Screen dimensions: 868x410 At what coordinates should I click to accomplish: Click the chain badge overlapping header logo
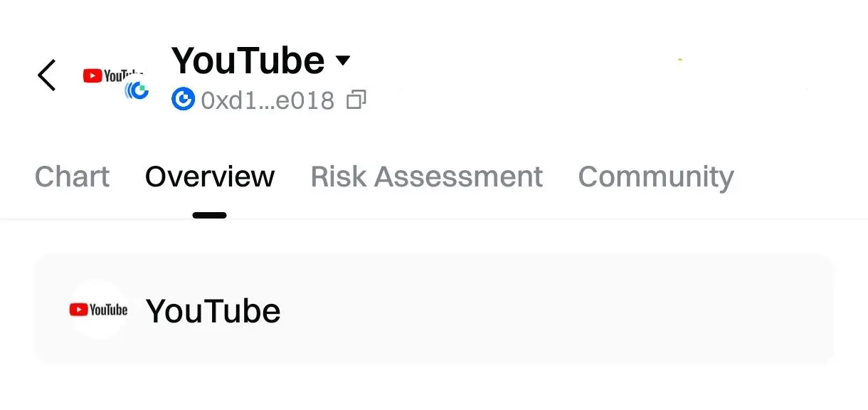[137, 90]
